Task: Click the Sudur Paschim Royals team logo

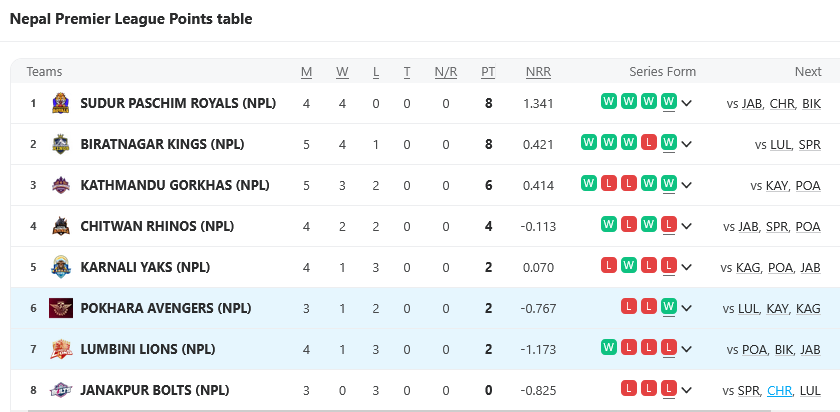Action: click(61, 103)
